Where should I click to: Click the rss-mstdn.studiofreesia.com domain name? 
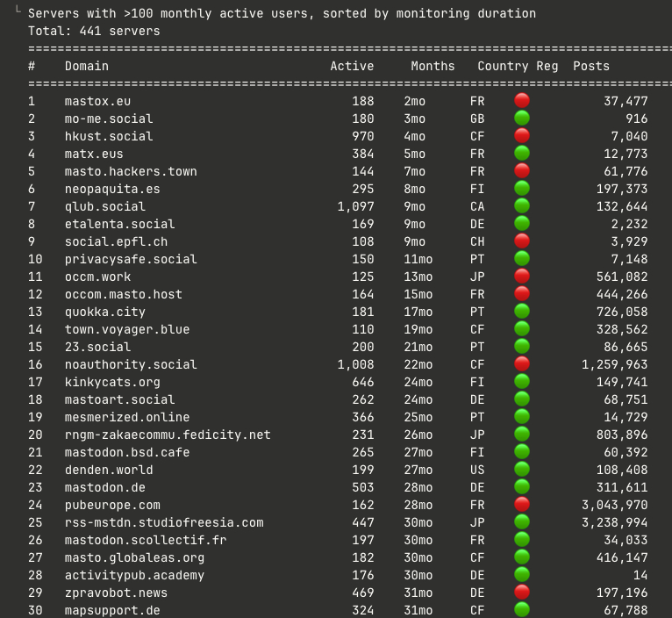[x=164, y=522]
